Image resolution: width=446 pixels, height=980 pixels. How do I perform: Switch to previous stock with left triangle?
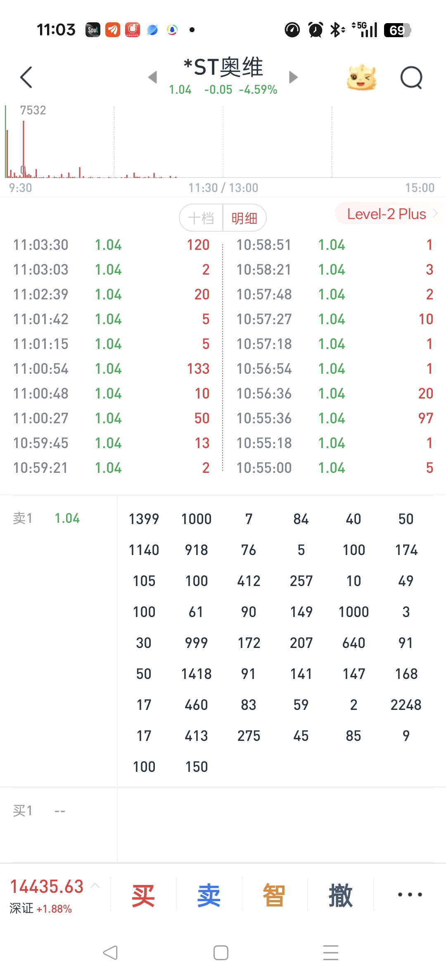click(153, 77)
